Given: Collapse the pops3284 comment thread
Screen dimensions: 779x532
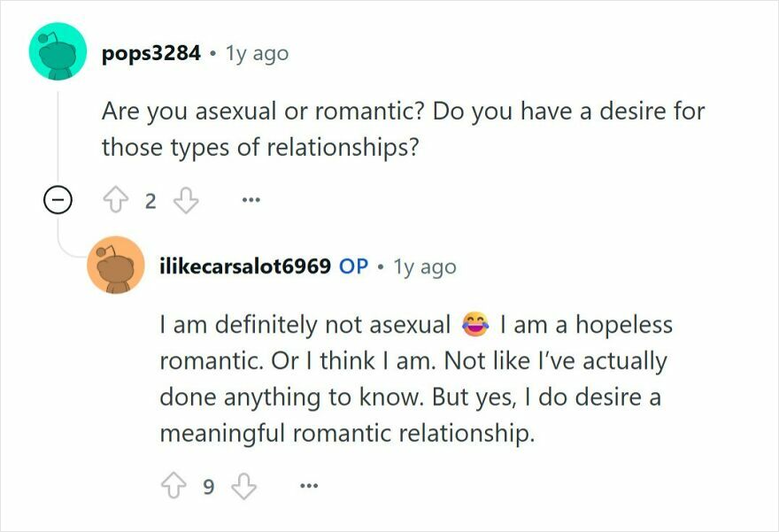Looking at the screenshot, I should (x=58, y=199).
